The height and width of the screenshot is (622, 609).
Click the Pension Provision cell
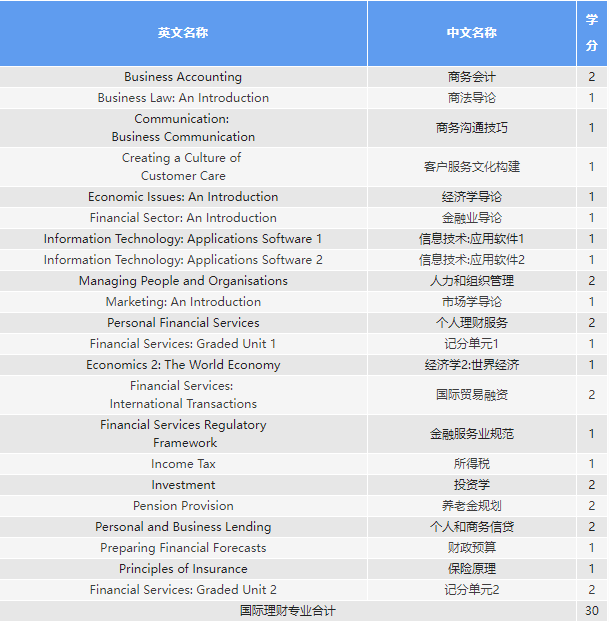coord(183,506)
